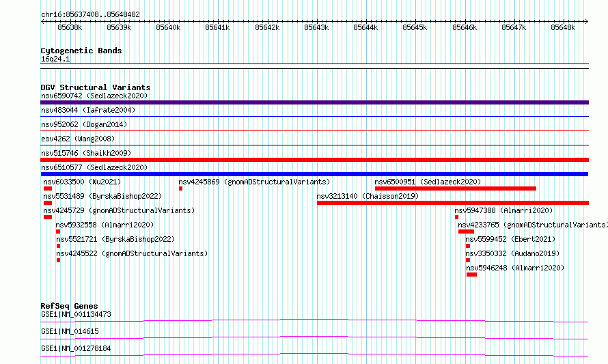Click nsv952062 (Dogan2014) label
Image resolution: width=608 pixels, height=364 pixels.
[x=84, y=124]
